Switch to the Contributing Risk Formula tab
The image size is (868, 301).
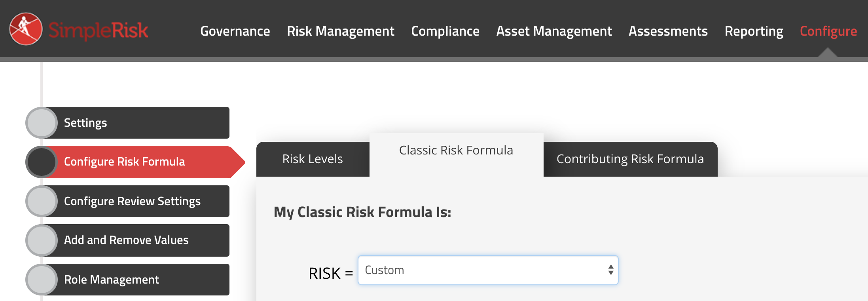click(630, 159)
